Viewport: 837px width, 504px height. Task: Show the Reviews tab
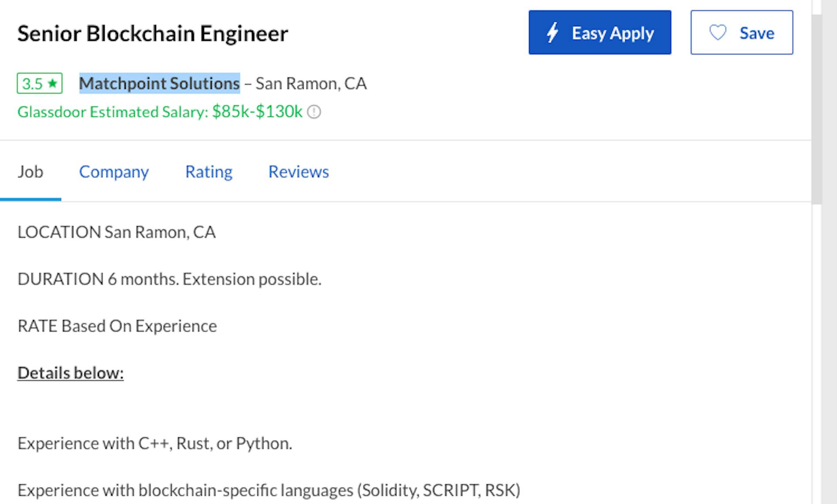299,172
